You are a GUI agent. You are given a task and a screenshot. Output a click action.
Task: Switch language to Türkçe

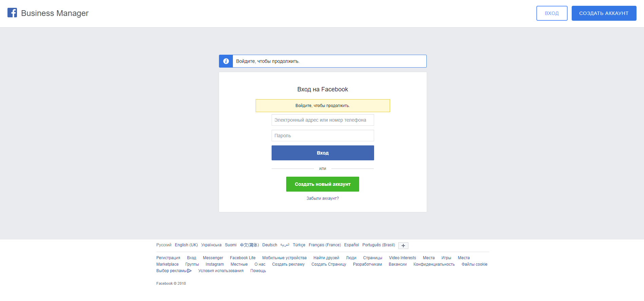tap(299, 245)
